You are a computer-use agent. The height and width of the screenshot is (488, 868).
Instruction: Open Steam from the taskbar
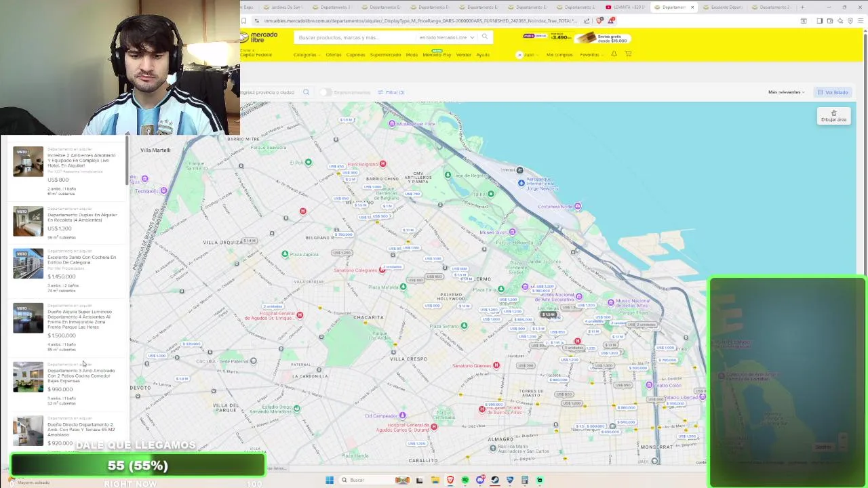(495, 480)
